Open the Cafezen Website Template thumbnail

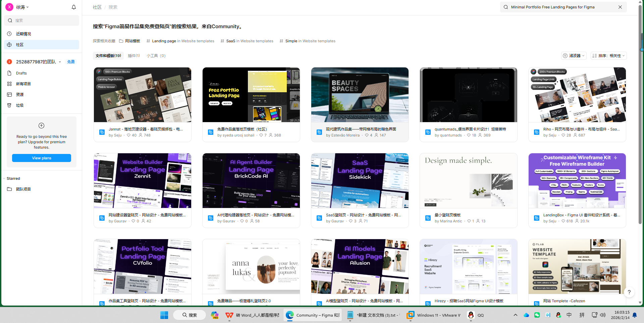[577, 266]
